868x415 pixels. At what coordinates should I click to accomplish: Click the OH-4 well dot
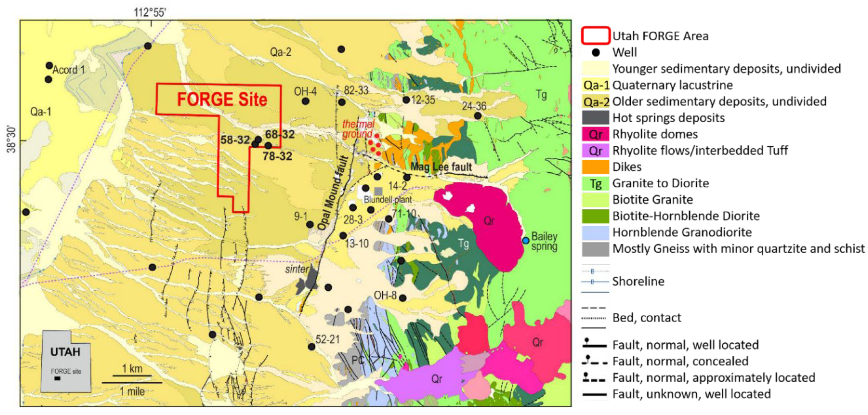305,101
